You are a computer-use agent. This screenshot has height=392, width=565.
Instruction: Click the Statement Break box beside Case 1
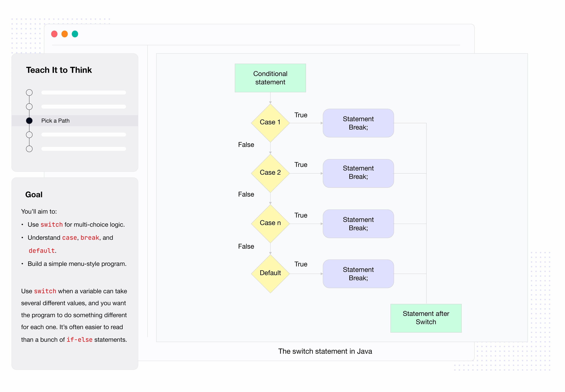click(358, 123)
